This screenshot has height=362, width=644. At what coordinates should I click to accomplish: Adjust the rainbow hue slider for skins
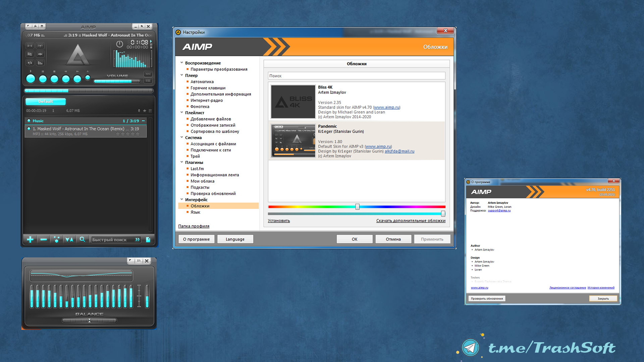point(357,207)
